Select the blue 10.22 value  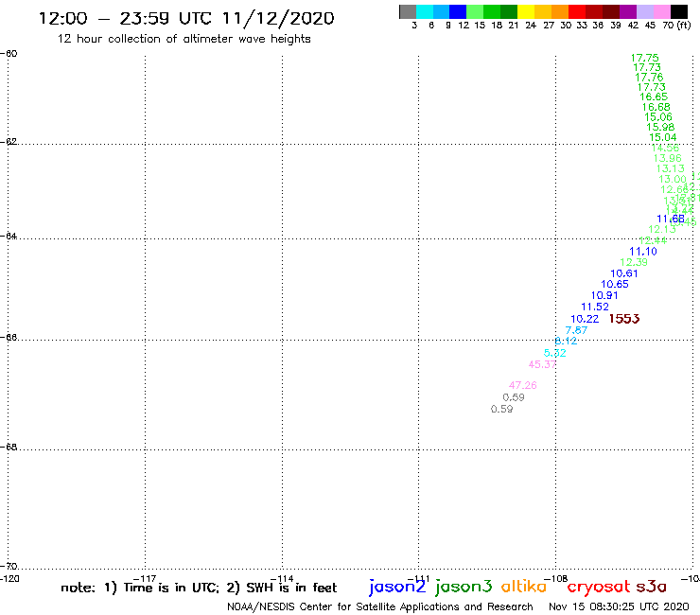click(x=585, y=319)
